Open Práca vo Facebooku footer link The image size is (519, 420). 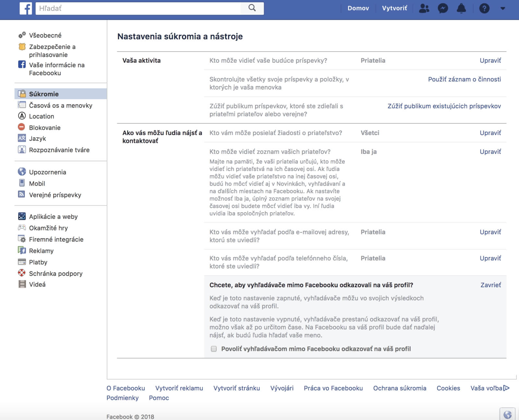click(333, 388)
